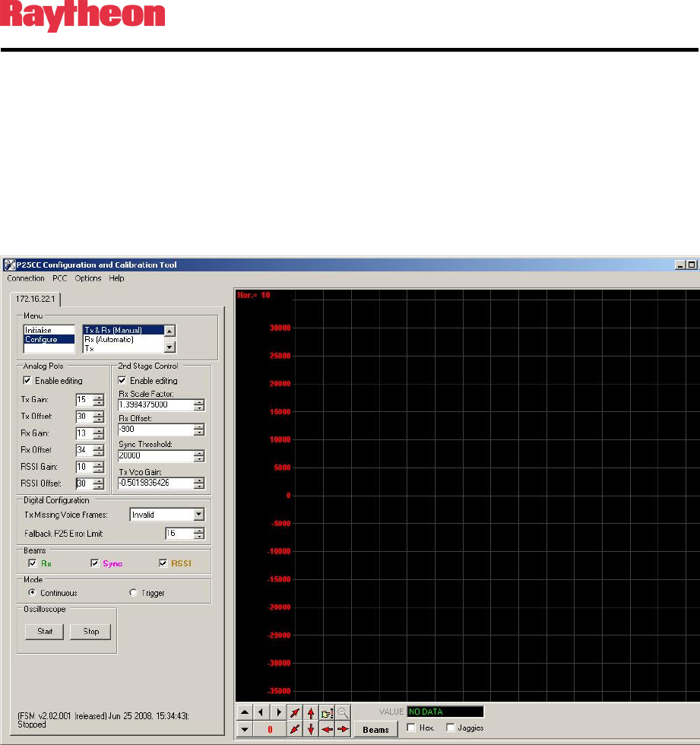Enable the Hex. checkbox
The image size is (700, 745).
[x=411, y=728]
